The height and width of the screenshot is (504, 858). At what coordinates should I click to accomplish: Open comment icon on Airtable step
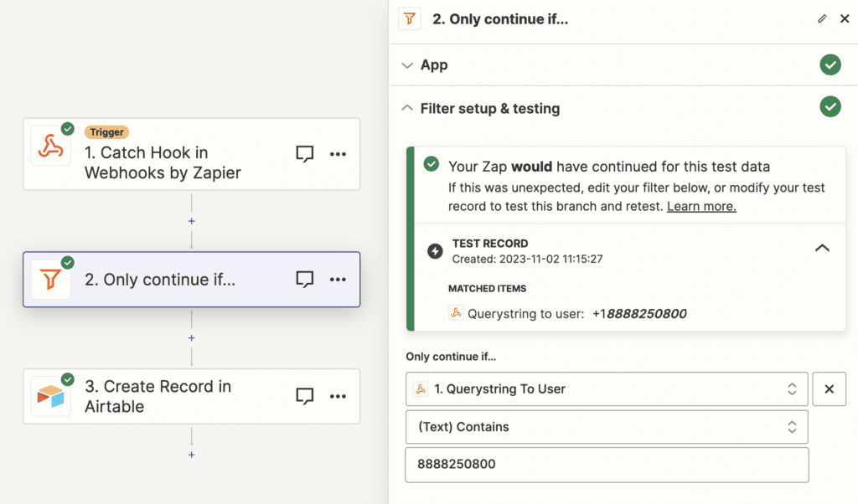[305, 396]
